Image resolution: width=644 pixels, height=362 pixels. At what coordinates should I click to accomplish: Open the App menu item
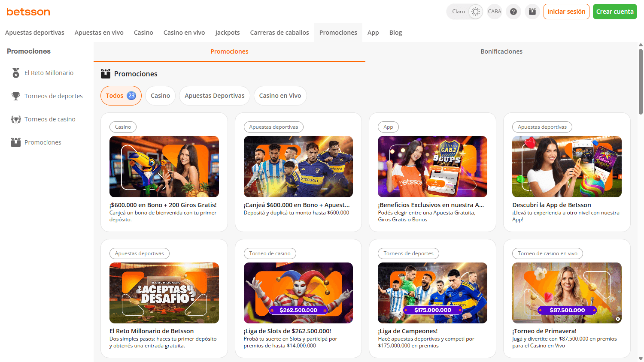point(373,33)
